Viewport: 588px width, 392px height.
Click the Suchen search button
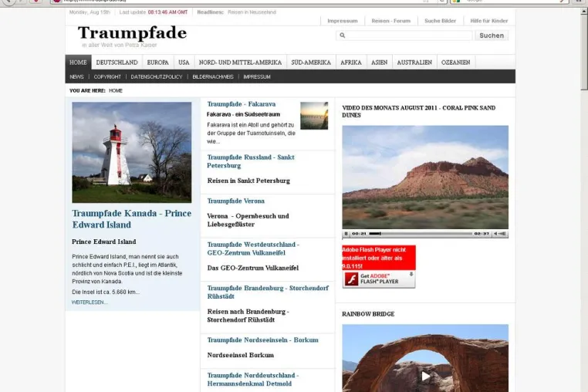pos(492,35)
